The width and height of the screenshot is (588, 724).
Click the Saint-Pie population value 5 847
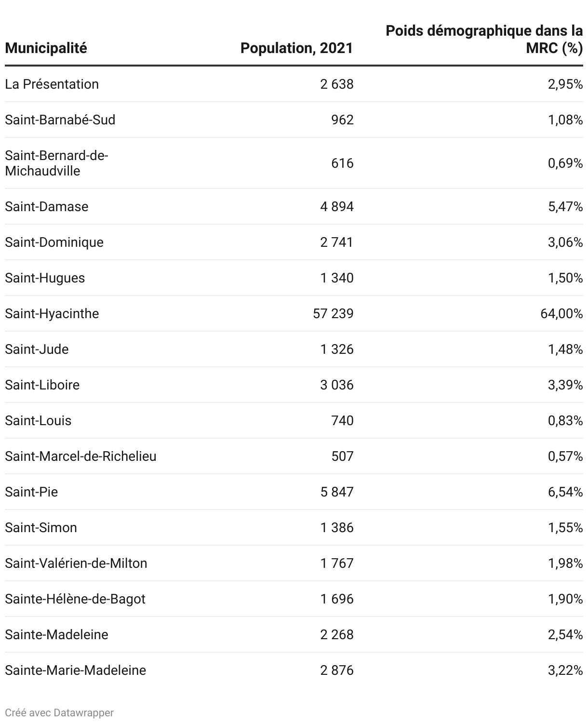pos(337,492)
